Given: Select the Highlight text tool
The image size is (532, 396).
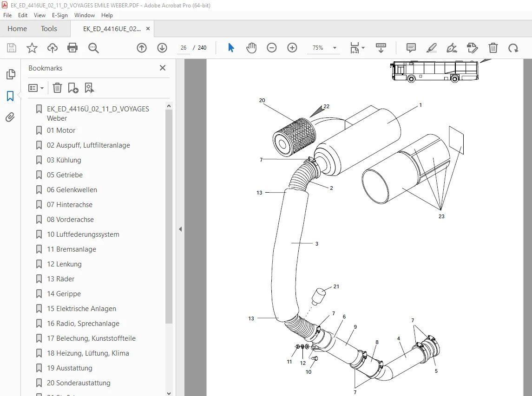Looking at the screenshot, I should 432,48.
